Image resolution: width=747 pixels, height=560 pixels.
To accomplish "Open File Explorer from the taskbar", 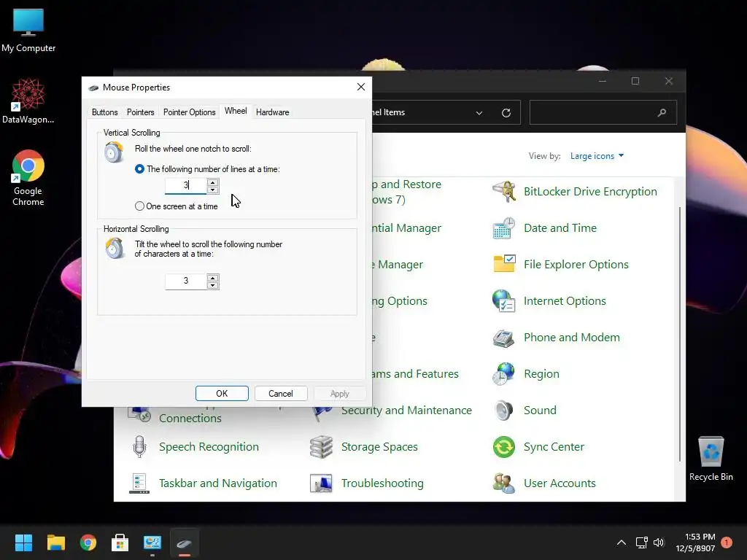I will 55,542.
